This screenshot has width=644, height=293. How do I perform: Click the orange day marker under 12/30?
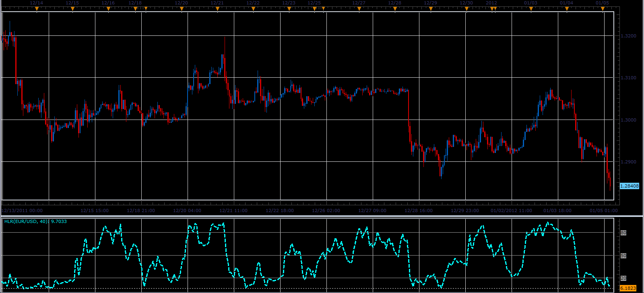coord(466,8)
